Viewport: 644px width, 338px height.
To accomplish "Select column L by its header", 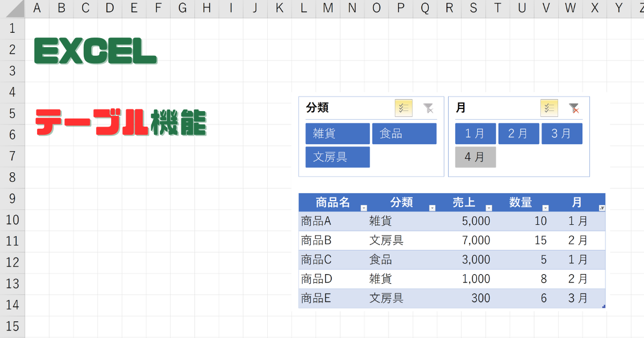I will click(x=304, y=9).
